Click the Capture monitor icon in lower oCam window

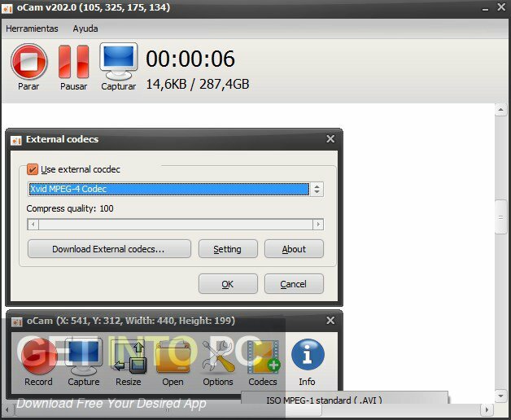(84, 357)
